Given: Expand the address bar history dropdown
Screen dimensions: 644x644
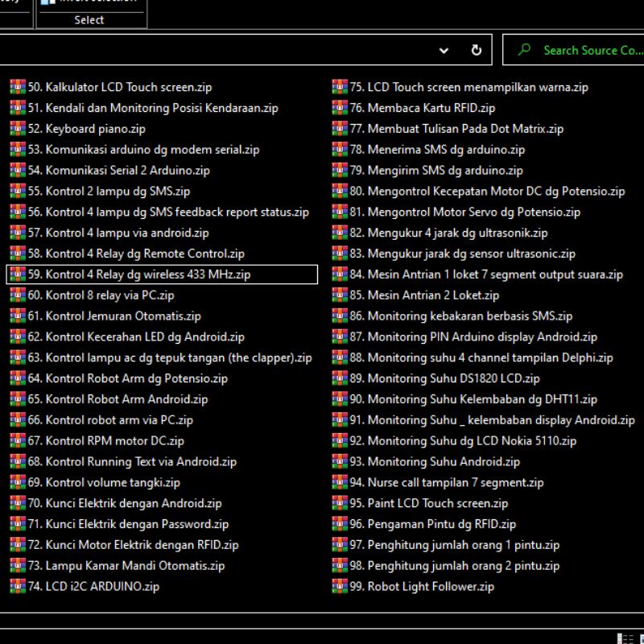Looking at the screenshot, I should pos(444,50).
